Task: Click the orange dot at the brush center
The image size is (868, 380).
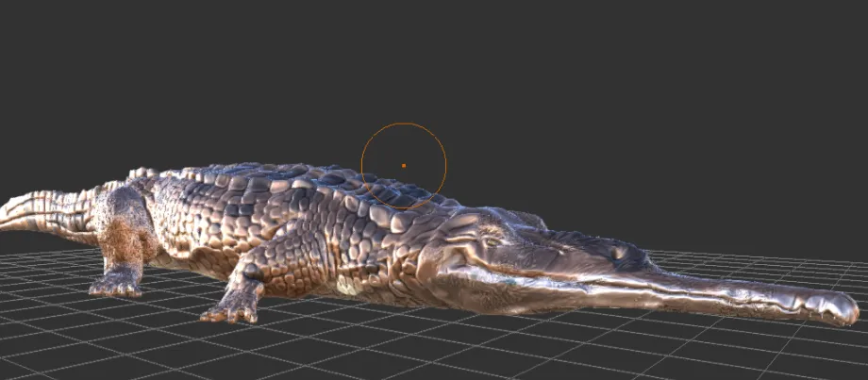Action: point(404,165)
